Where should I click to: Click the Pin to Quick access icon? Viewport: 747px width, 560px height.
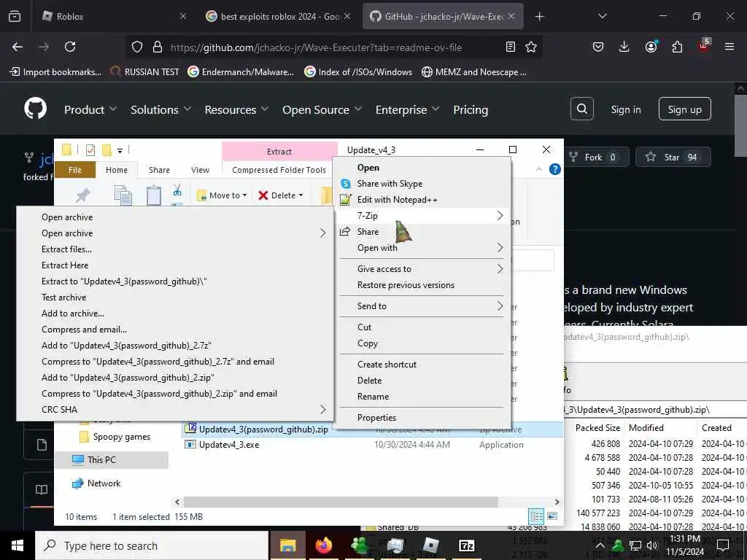click(x=83, y=195)
